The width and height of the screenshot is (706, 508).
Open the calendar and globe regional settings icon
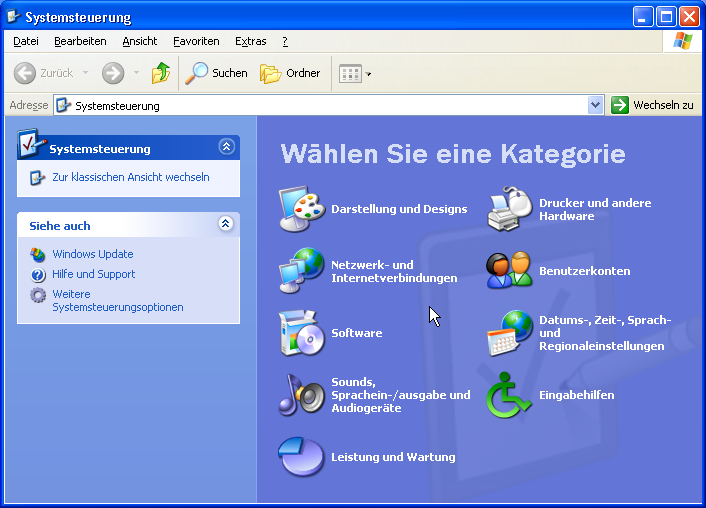tap(510, 333)
